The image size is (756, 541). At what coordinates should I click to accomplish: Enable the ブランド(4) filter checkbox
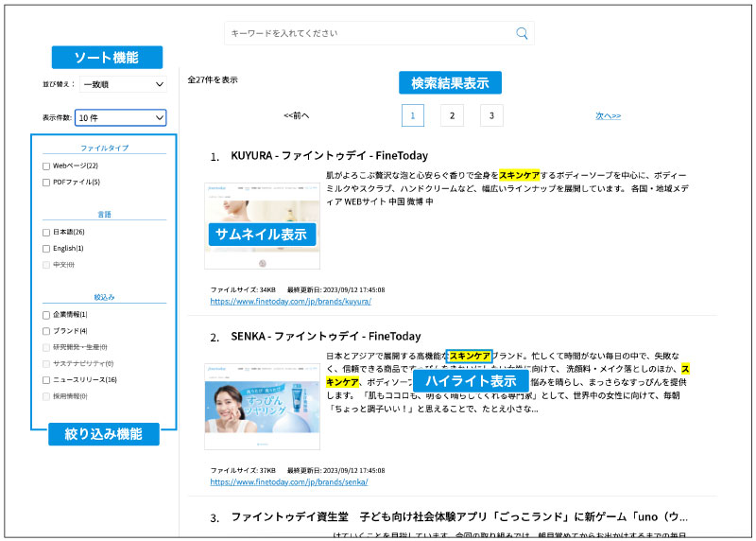(x=46, y=331)
